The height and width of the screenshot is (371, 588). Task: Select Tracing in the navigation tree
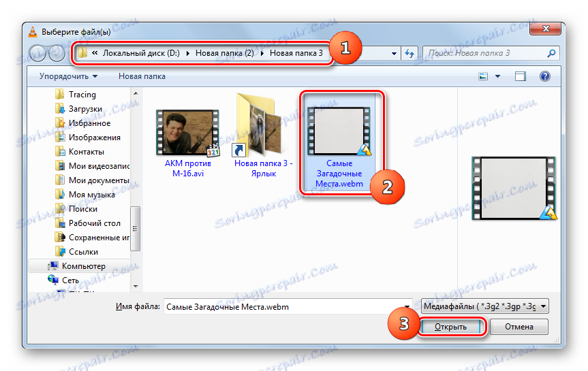tap(82, 95)
